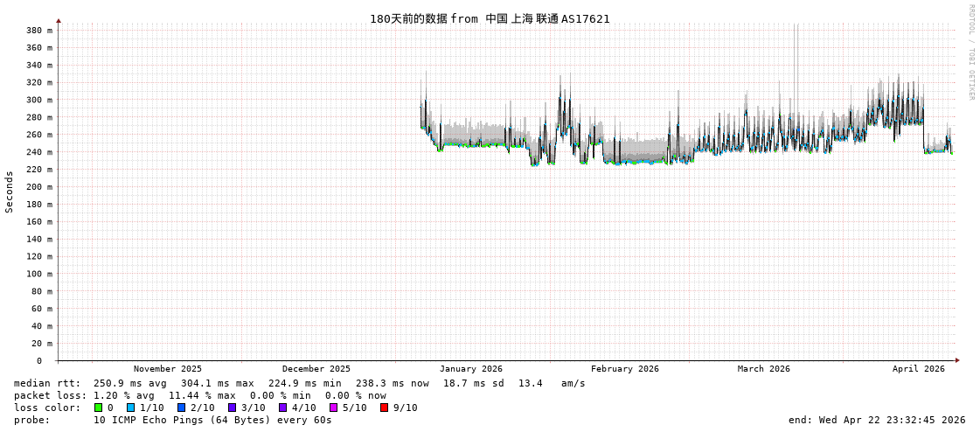Click the median rtt statistics line
Image resolution: width=980 pixels, height=432 pixels.
pos(299,383)
